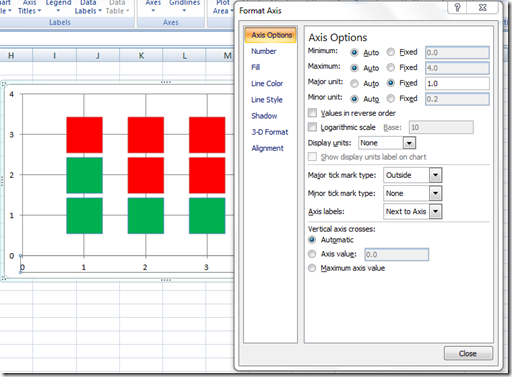Click the Axis value input field
The image size is (512, 377).
point(396,255)
